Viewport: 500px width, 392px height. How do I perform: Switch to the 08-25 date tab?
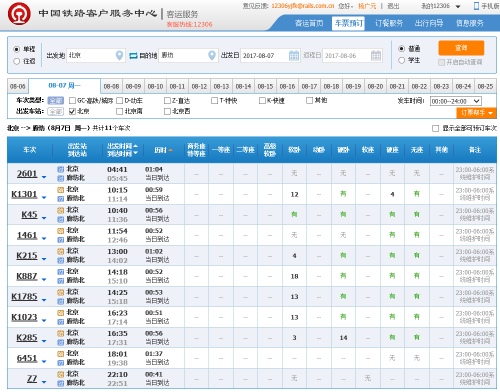tap(485, 86)
